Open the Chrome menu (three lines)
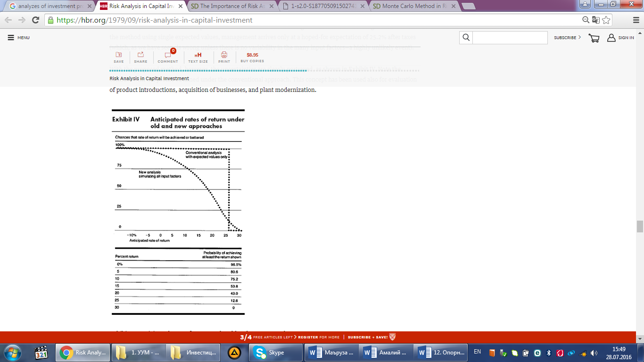Viewport: 644px width, 362px height. [636, 20]
